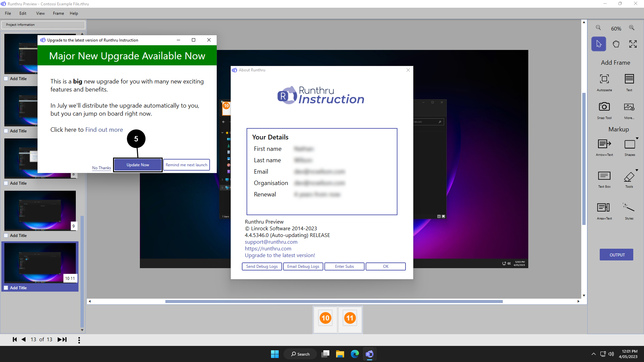Image resolution: width=644 pixels, height=362 pixels.
Task: Check the first frame's Add Title checkbox
Action: pos(6,79)
